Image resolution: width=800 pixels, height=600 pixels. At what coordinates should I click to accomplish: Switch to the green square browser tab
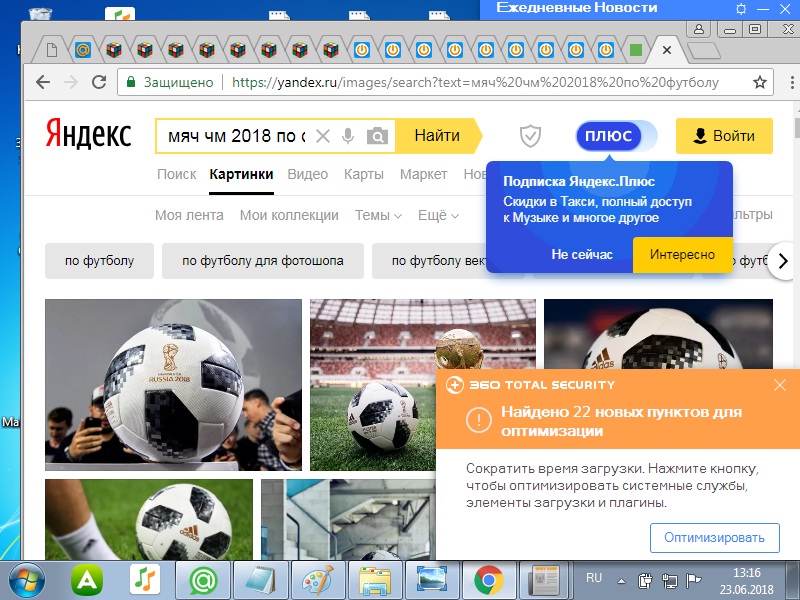coord(636,50)
